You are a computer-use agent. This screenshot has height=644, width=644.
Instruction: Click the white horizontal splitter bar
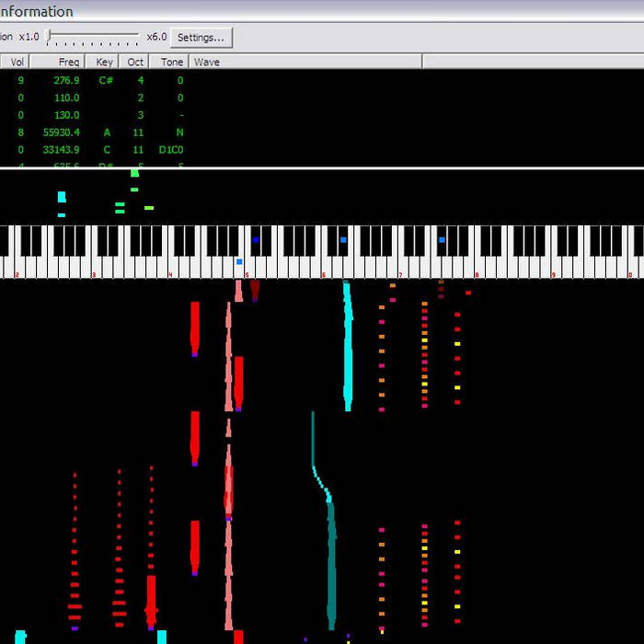click(x=322, y=168)
